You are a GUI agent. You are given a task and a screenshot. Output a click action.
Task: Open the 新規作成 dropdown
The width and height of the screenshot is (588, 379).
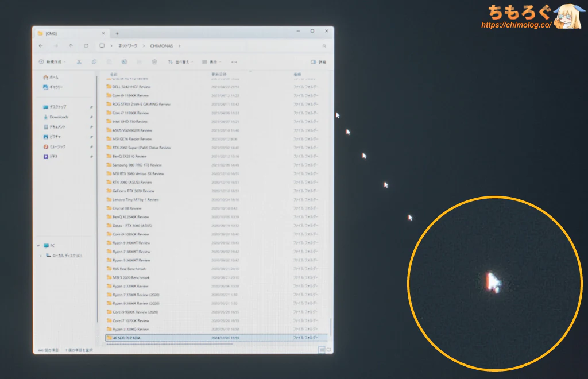pos(52,61)
